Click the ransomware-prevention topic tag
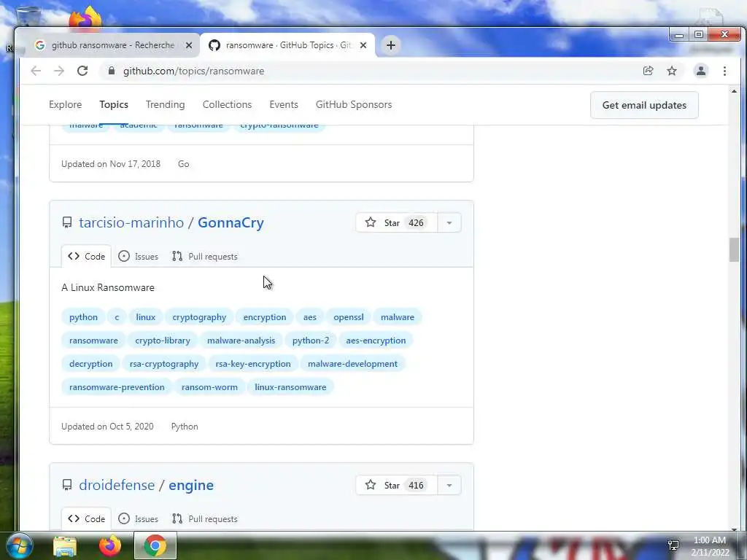Image resolution: width=747 pixels, height=560 pixels. point(117,387)
